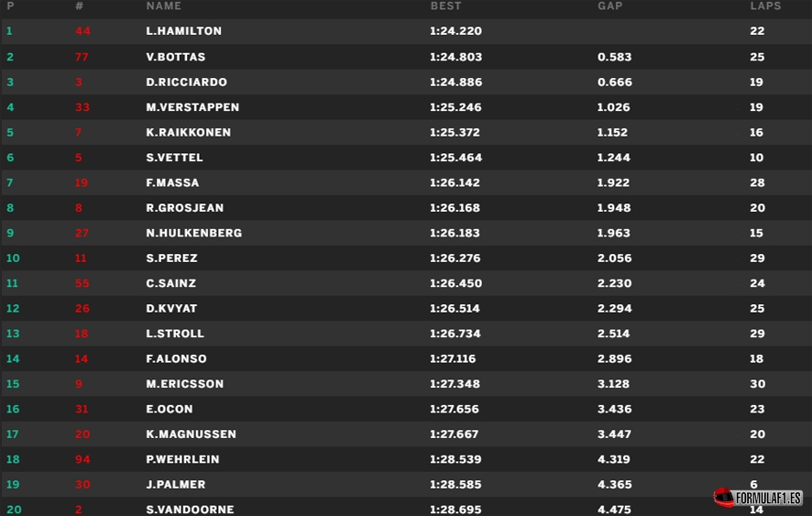Click the GAP column header
812x516 pixels.
pyautogui.click(x=610, y=6)
